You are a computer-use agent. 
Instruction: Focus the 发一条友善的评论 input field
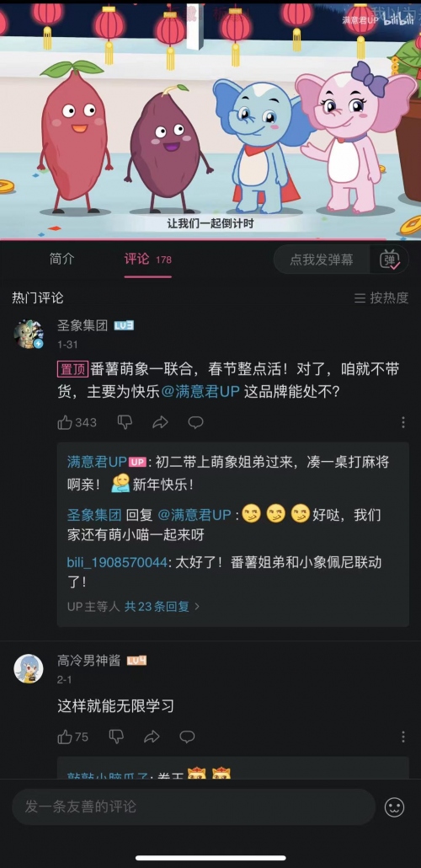194,806
